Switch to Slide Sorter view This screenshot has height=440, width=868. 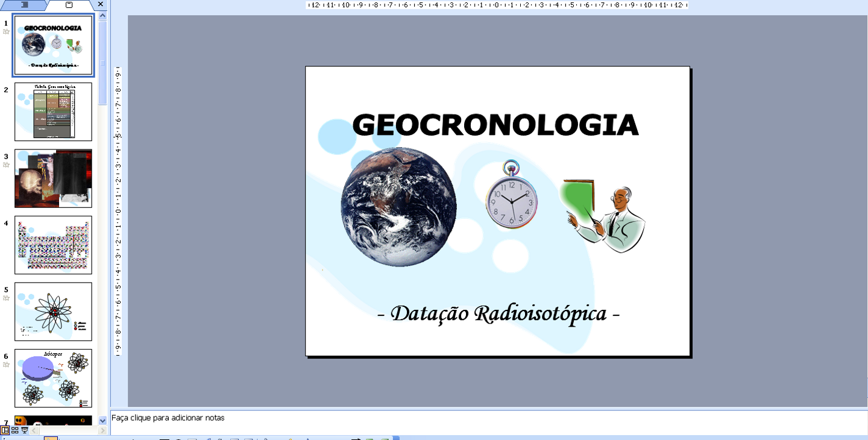coord(14,430)
